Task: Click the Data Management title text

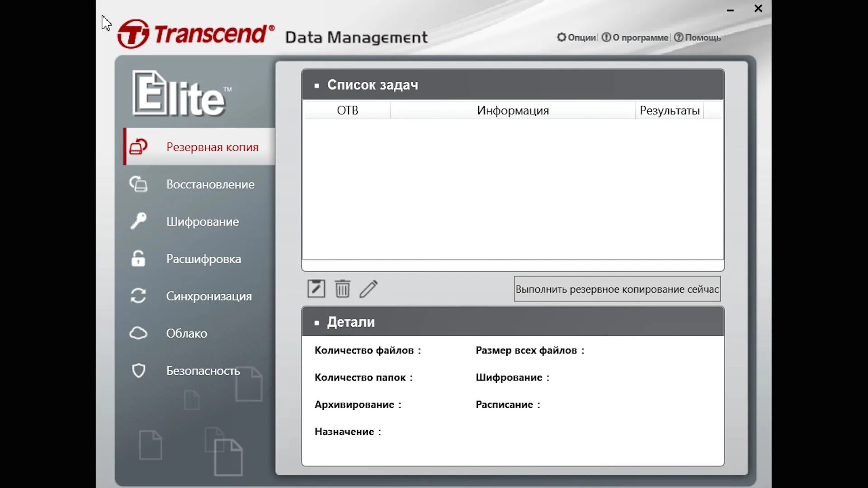Action: coord(356,38)
